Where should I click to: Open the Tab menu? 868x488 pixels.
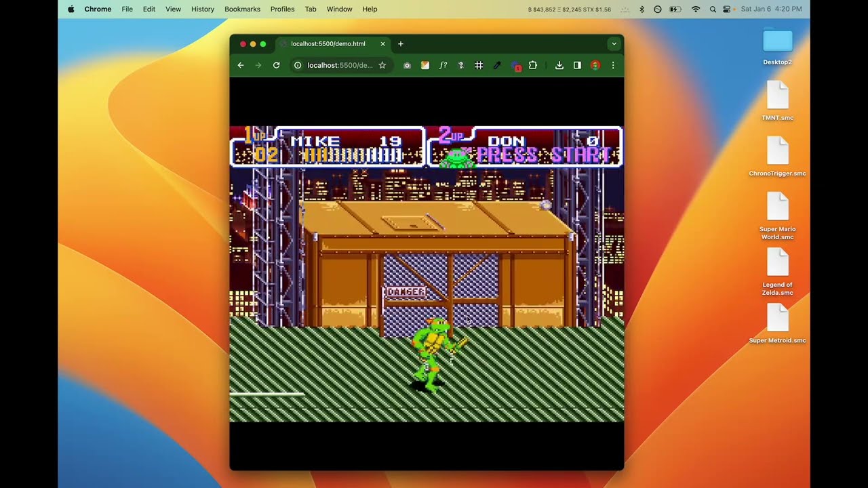tap(311, 9)
